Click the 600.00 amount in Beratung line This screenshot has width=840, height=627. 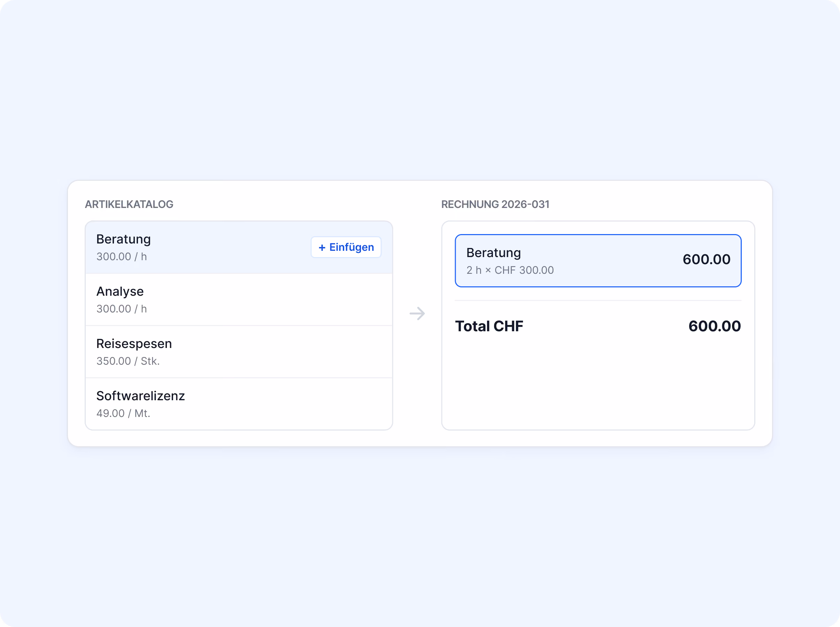click(x=707, y=259)
